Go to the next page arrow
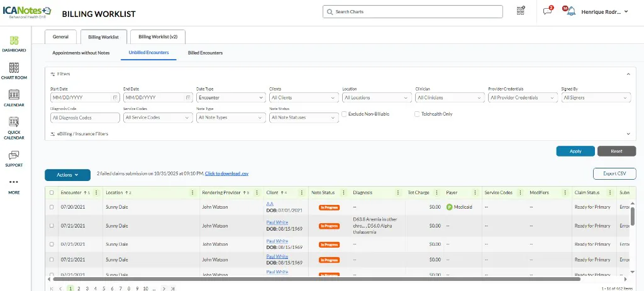Screen dimensions: 644x291 coord(164,288)
